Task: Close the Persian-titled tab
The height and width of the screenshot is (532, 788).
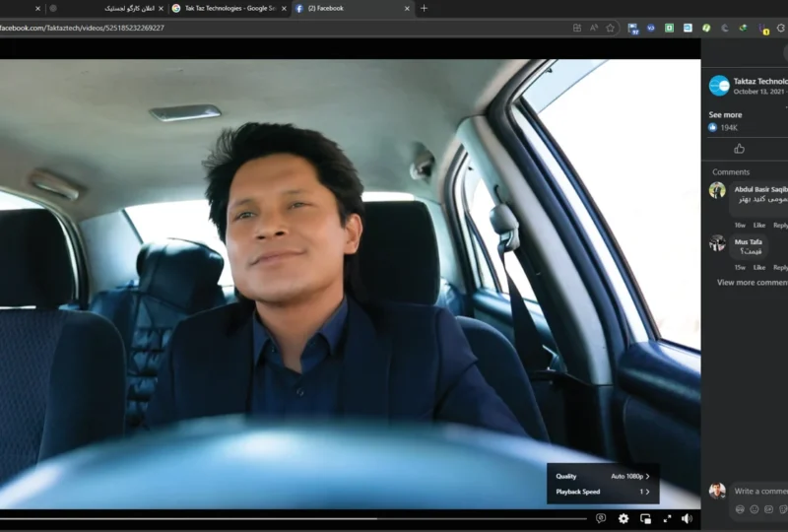Action: [x=161, y=9]
